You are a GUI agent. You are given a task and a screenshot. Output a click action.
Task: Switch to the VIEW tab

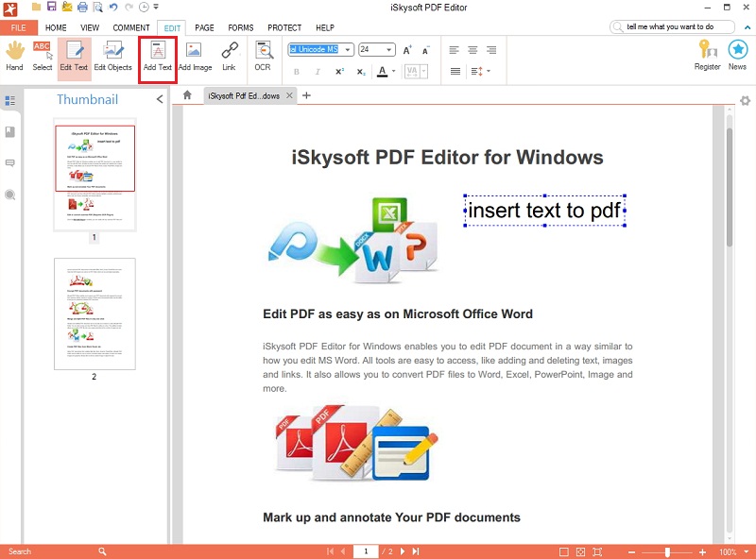pos(90,27)
